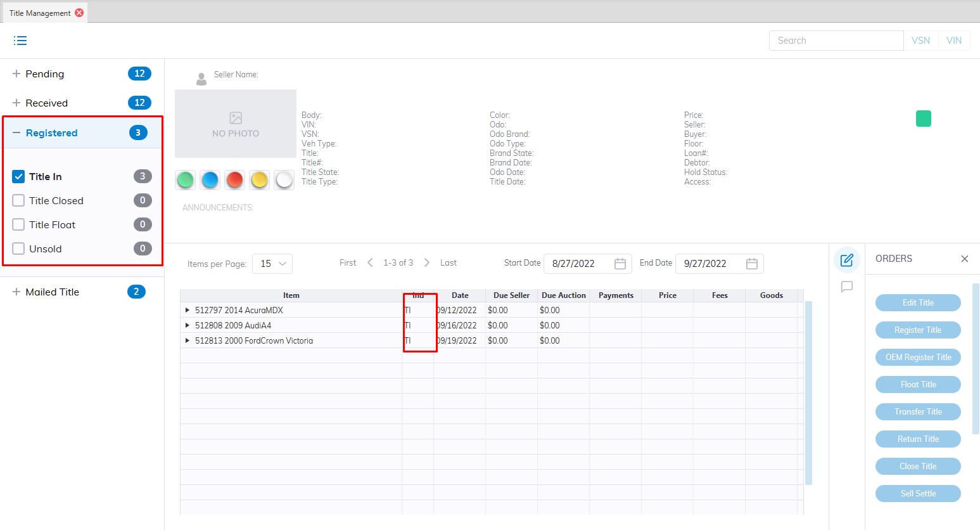Close the Orders panel with X
The height and width of the screenshot is (530, 980).
pyautogui.click(x=964, y=259)
